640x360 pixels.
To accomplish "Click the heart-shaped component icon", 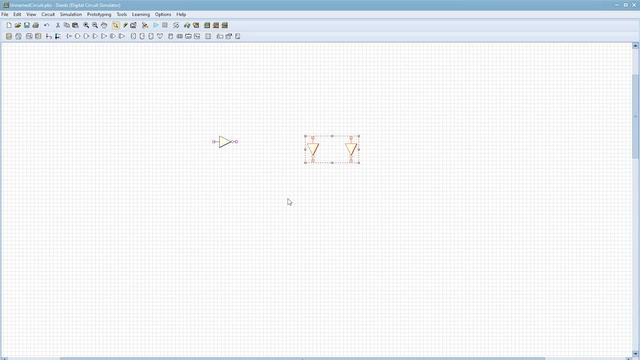I will [x=160, y=36].
